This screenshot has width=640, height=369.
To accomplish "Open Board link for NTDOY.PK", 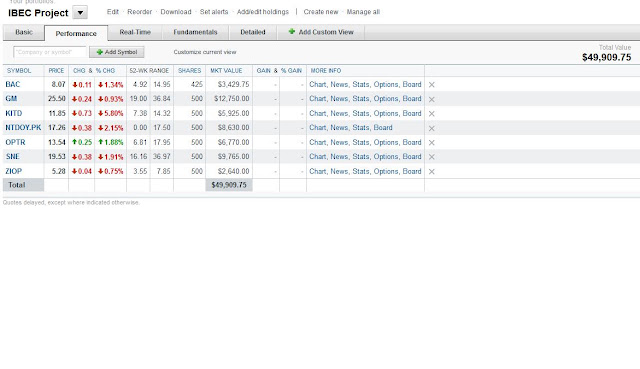I will click(383, 128).
